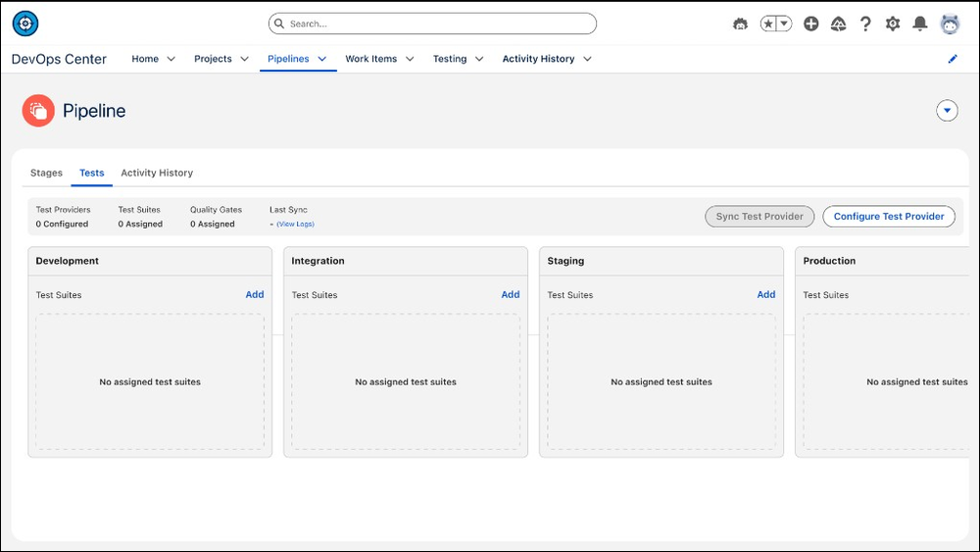Expand the Favorites list dropdown arrow
The height and width of the screenshot is (552, 980).
784,24
